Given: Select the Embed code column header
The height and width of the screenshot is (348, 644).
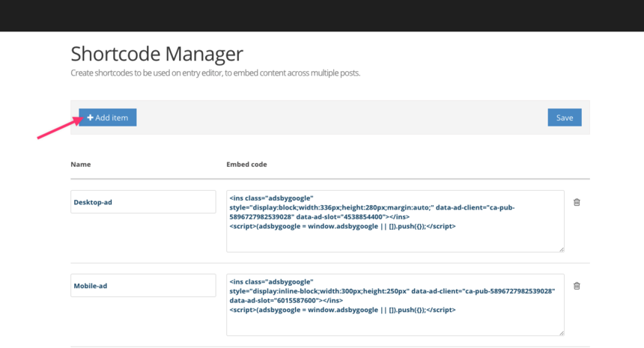Looking at the screenshot, I should pyautogui.click(x=246, y=164).
